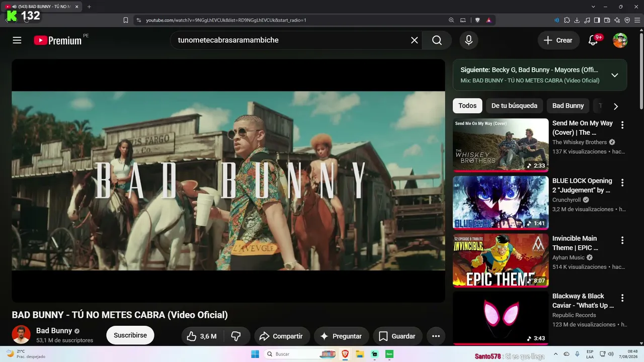The width and height of the screenshot is (644, 362).
Task: Click the Brave Shields lion icon
Action: [477, 20]
